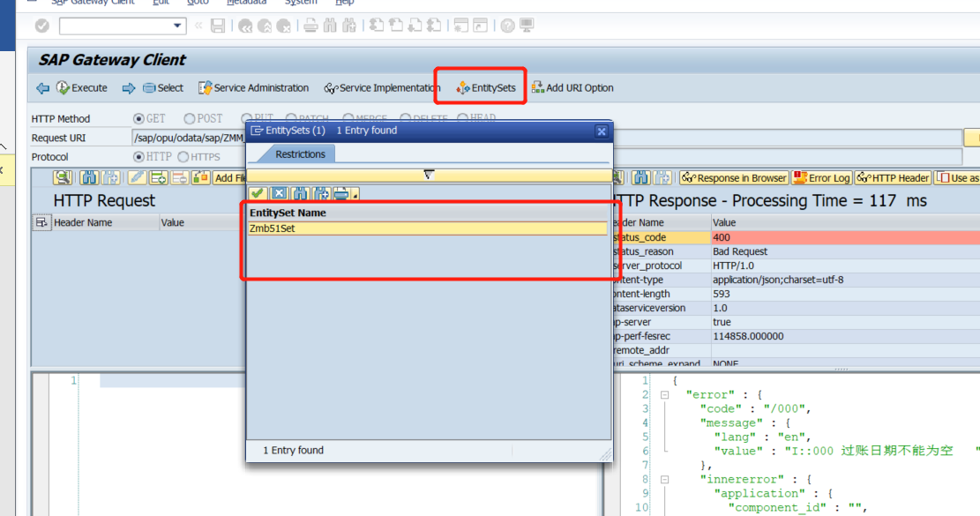Click the Details magnifier icon in HTTP Request toolbar

(62, 178)
